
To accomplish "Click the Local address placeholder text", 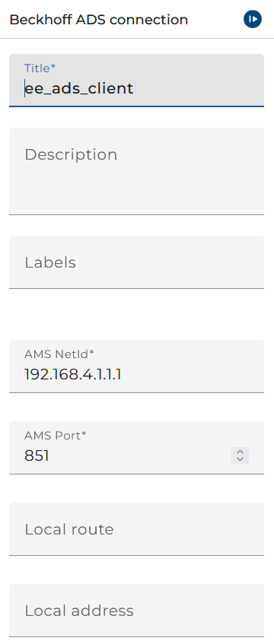I will point(79,611).
